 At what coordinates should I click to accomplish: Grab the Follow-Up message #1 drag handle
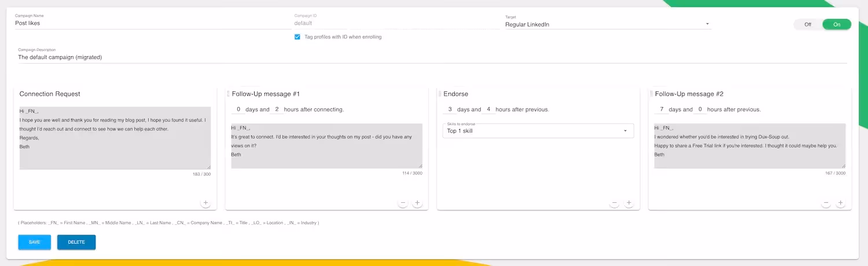pos(228,94)
